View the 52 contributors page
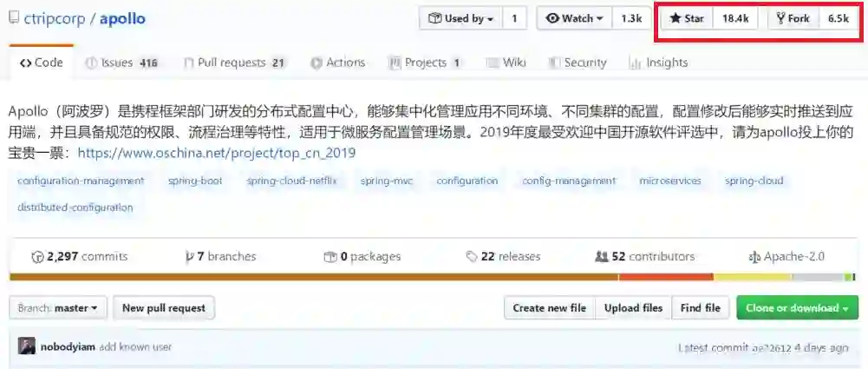This screenshot has height=369, width=868. point(644,256)
